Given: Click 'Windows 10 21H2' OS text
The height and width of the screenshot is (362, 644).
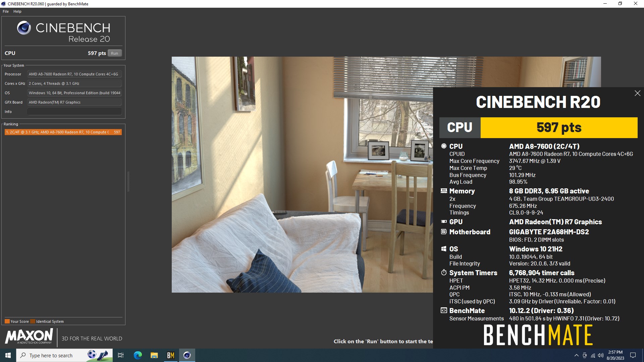Looking at the screenshot, I should [x=536, y=249].
